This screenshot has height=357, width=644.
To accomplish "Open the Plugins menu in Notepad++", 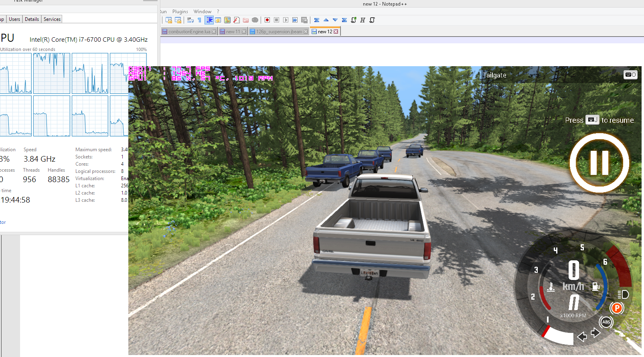I will pos(180,12).
